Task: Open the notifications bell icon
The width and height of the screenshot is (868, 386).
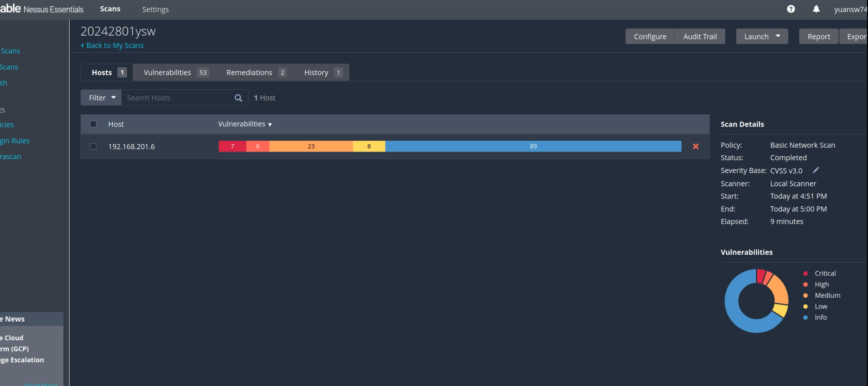Action: click(x=816, y=9)
